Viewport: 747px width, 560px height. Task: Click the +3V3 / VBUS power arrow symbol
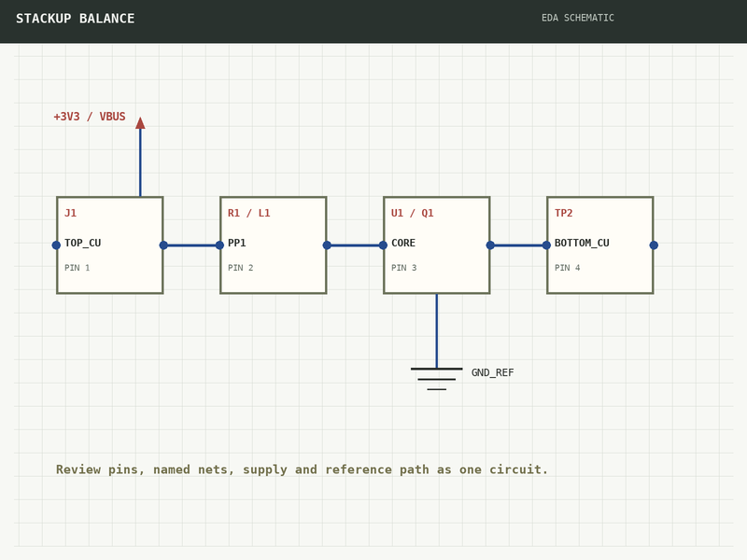tap(140, 123)
